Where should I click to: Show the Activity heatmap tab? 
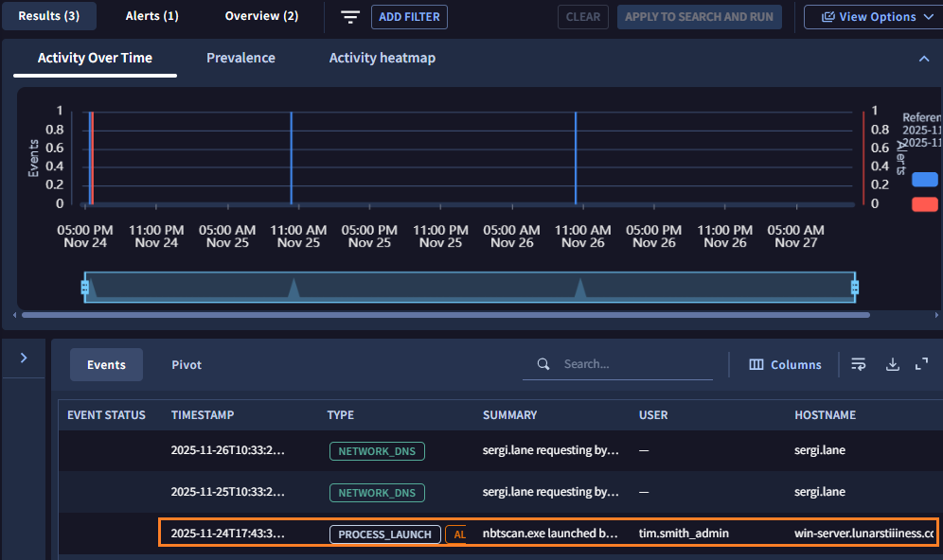[383, 58]
